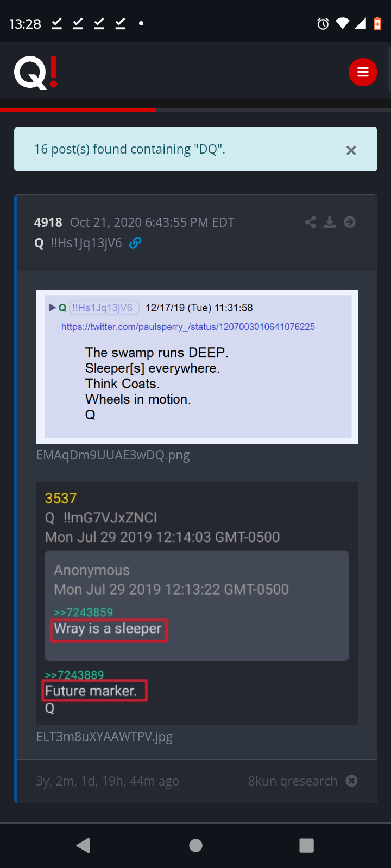The height and width of the screenshot is (868, 391).
Task: Tap the red page loading progress bar
Action: 78,110
